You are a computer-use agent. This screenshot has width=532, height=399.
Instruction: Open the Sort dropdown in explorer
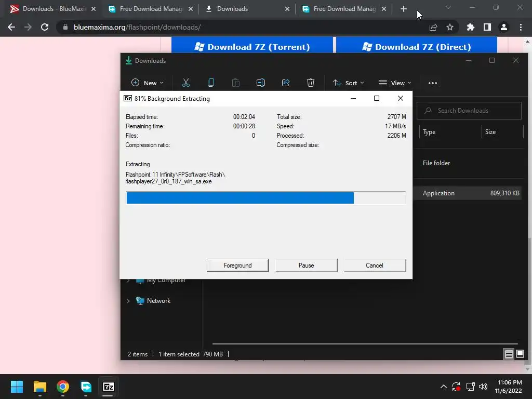[x=349, y=83]
